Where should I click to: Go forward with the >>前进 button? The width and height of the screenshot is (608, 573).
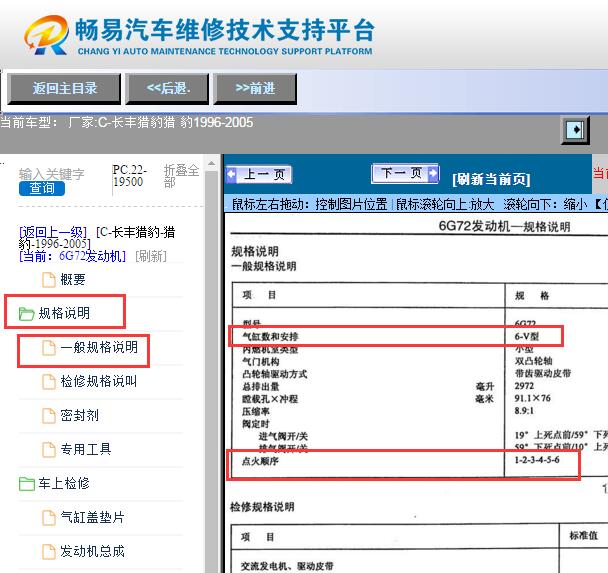click(x=255, y=89)
